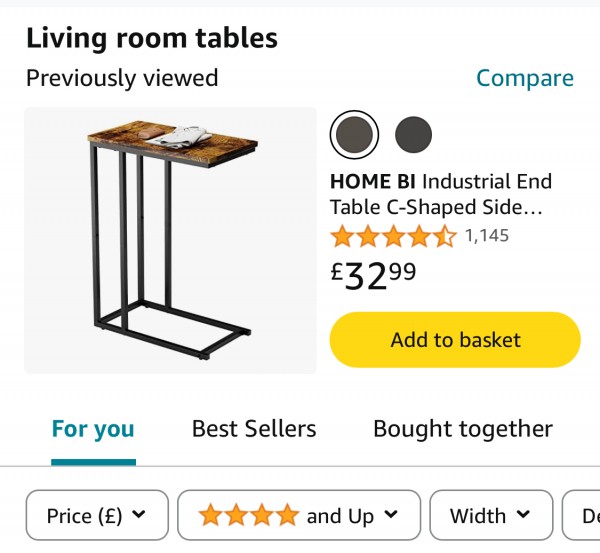Image resolution: width=600 pixels, height=553 pixels.
Task: Switch to the Best Sellers tab
Action: (x=254, y=429)
